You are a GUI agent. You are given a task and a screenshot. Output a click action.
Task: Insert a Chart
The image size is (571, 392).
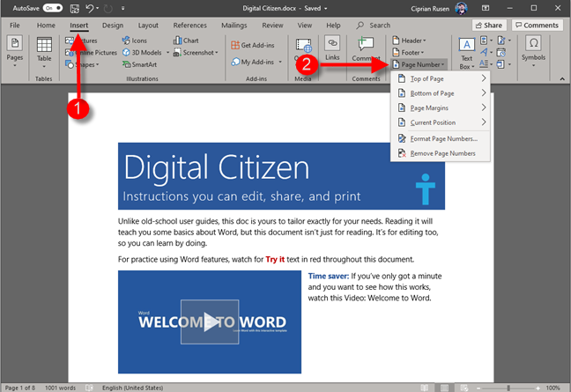point(186,41)
